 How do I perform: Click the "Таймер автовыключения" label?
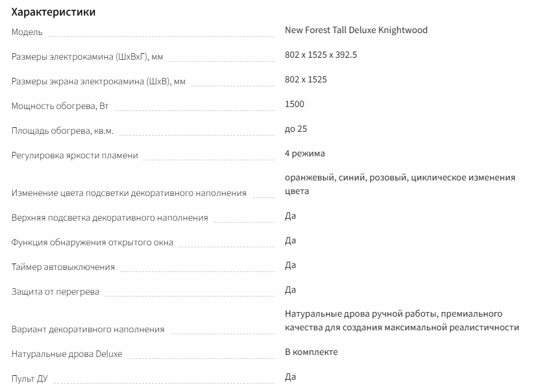(63, 267)
